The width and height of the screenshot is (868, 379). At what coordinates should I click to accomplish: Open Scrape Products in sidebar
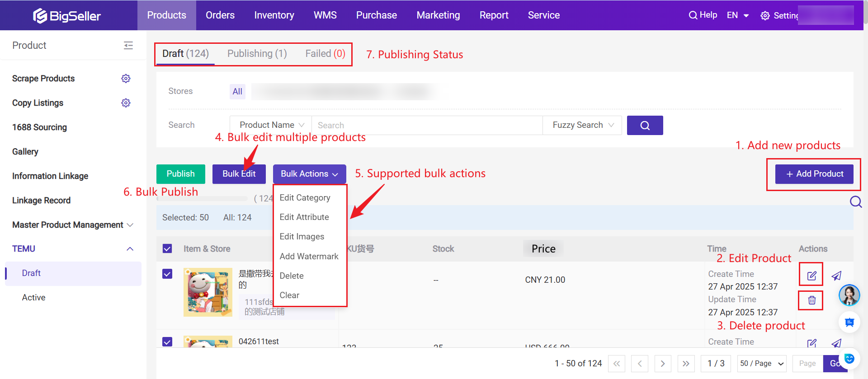[x=43, y=79]
